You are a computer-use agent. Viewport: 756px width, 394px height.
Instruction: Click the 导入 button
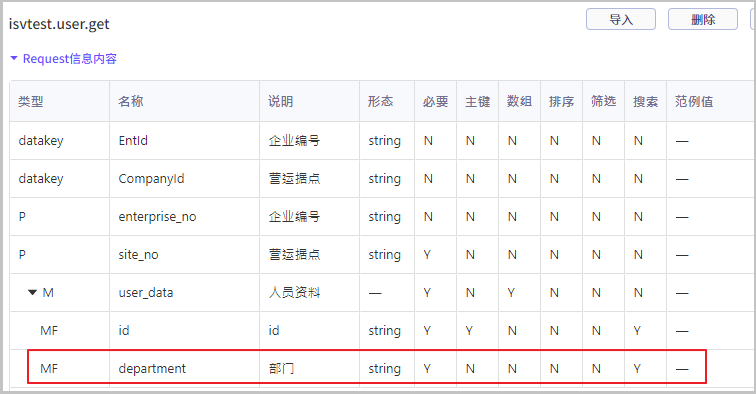(621, 19)
